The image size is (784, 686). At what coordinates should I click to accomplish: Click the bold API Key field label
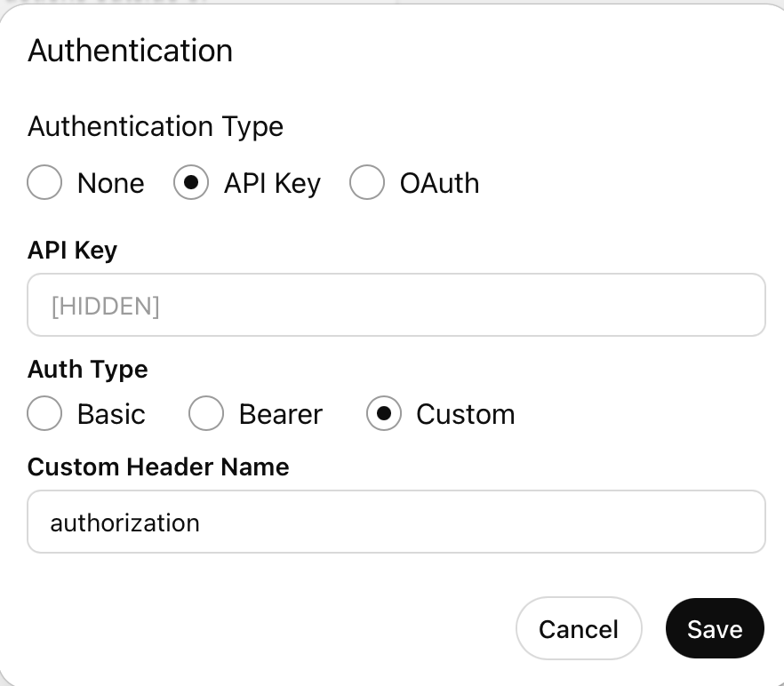click(72, 251)
